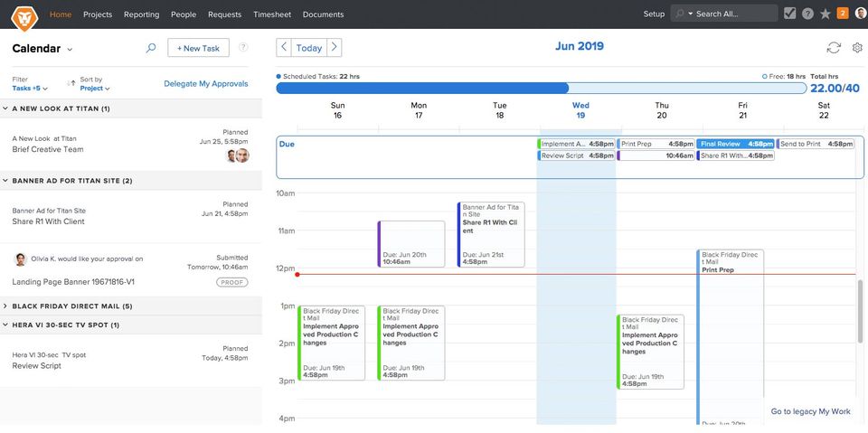This screenshot has height=433, width=868.
Task: Open the Reporting menu
Action: point(140,14)
